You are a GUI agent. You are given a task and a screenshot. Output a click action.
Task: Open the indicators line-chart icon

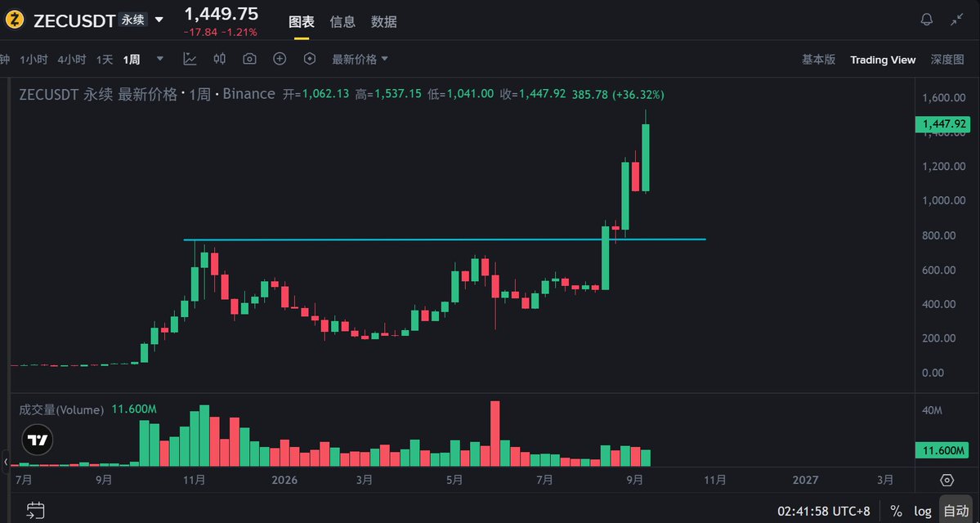[x=190, y=59]
